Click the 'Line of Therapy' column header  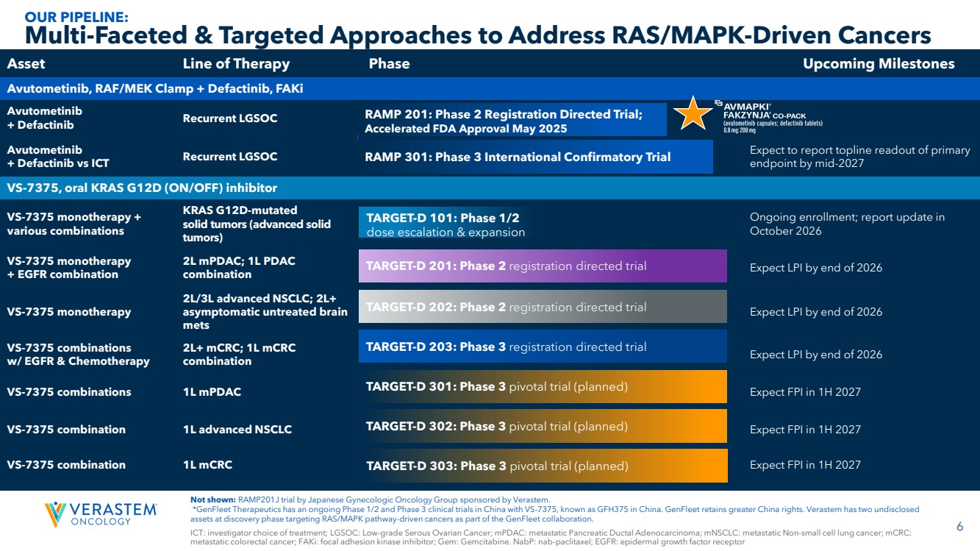(236, 64)
